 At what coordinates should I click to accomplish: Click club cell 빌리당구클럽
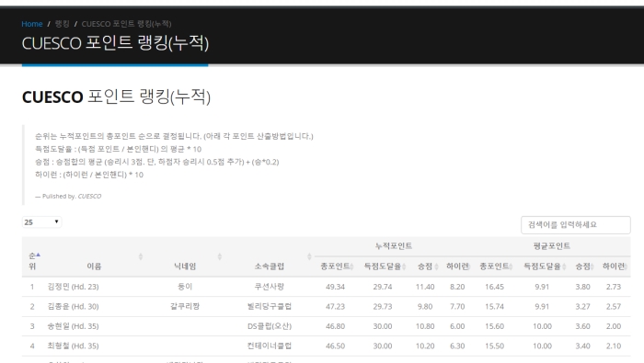point(269,306)
